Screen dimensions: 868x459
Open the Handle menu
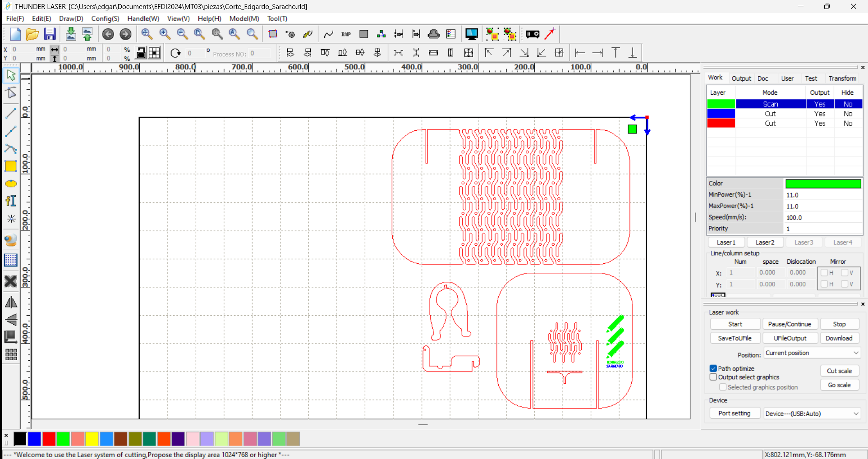143,18
